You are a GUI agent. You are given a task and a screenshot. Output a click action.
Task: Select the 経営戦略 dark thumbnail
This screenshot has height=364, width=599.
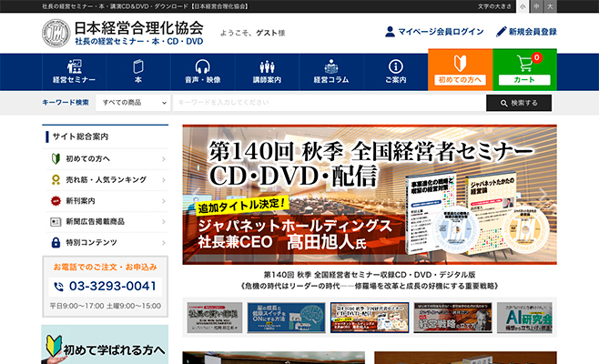(452, 318)
